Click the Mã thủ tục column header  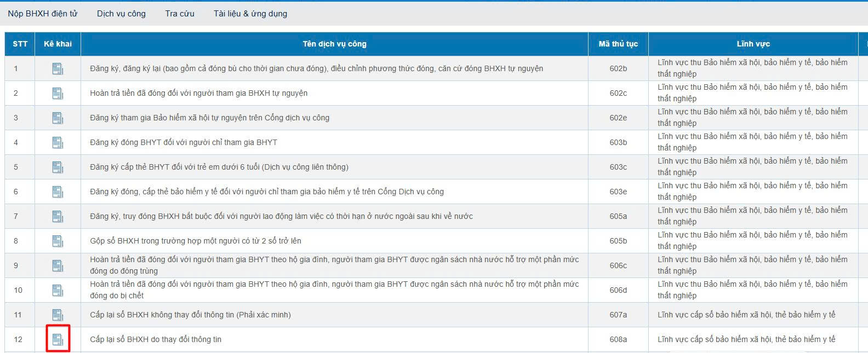(x=618, y=44)
